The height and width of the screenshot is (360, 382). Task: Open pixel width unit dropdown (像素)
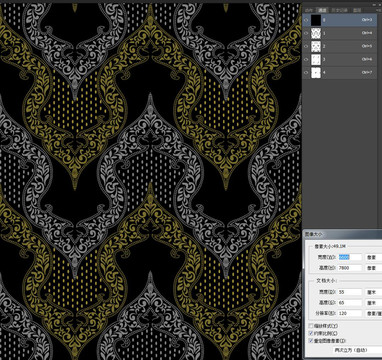pos(373,257)
